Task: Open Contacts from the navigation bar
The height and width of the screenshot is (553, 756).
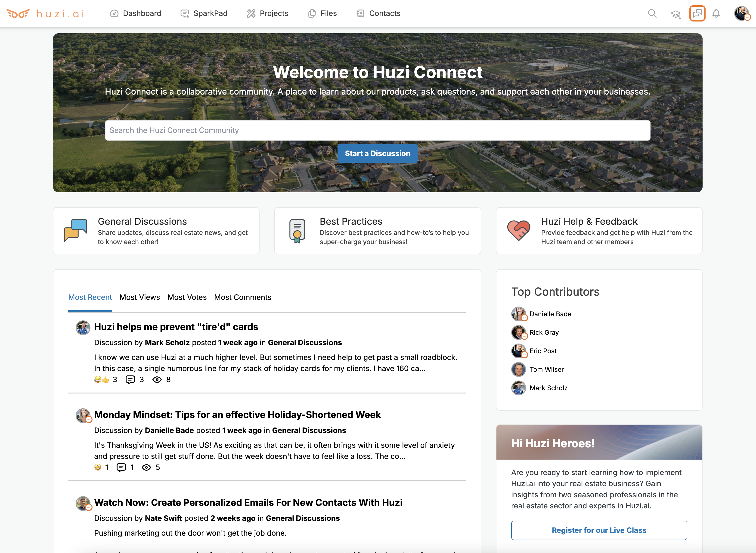Action: point(385,13)
